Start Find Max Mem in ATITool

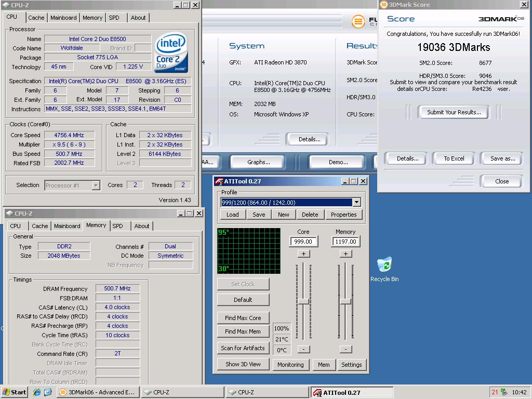tap(243, 331)
